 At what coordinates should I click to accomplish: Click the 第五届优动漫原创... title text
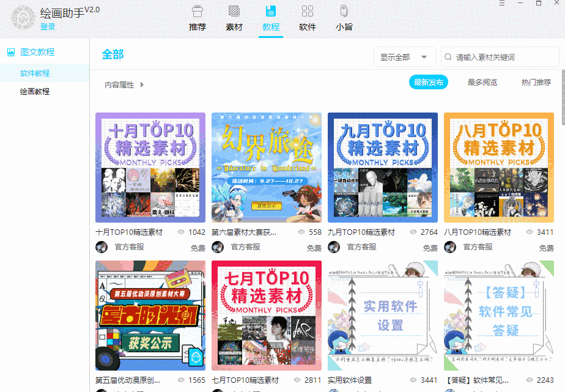click(x=128, y=380)
